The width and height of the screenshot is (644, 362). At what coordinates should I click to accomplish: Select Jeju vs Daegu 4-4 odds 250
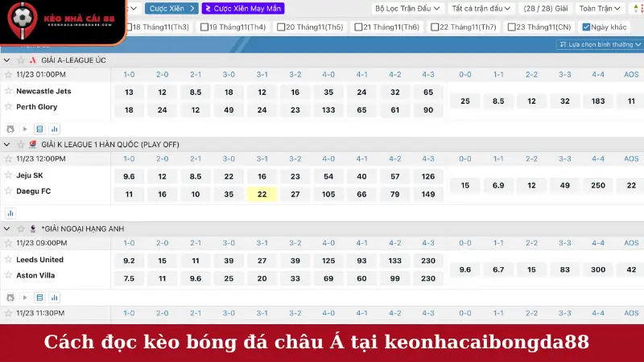click(598, 185)
